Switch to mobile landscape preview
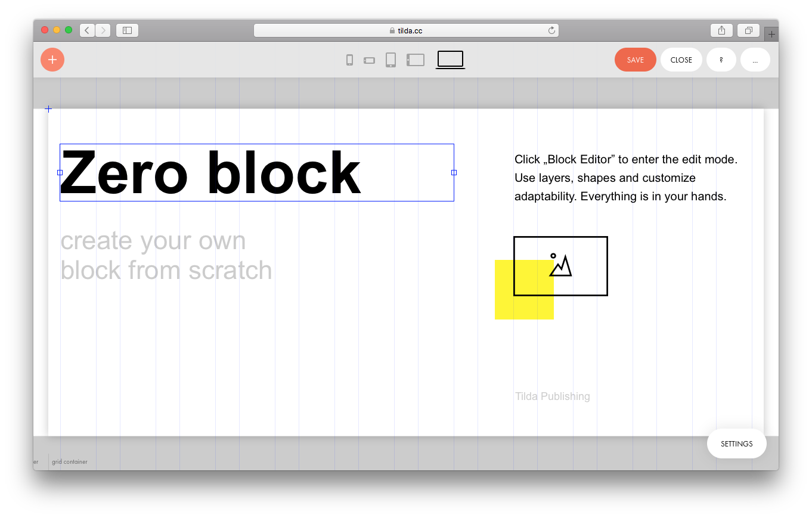 tap(370, 60)
